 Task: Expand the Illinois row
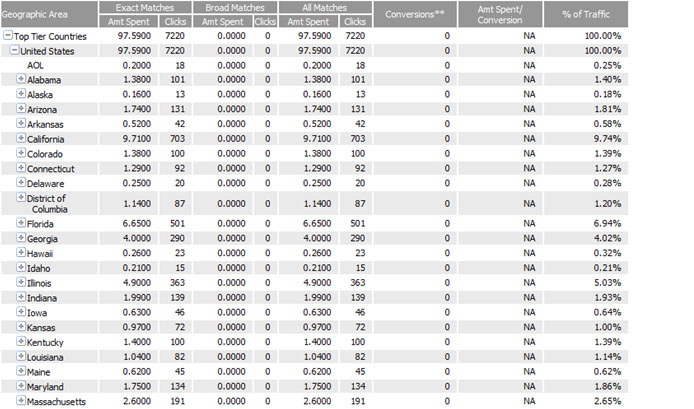click(21, 282)
